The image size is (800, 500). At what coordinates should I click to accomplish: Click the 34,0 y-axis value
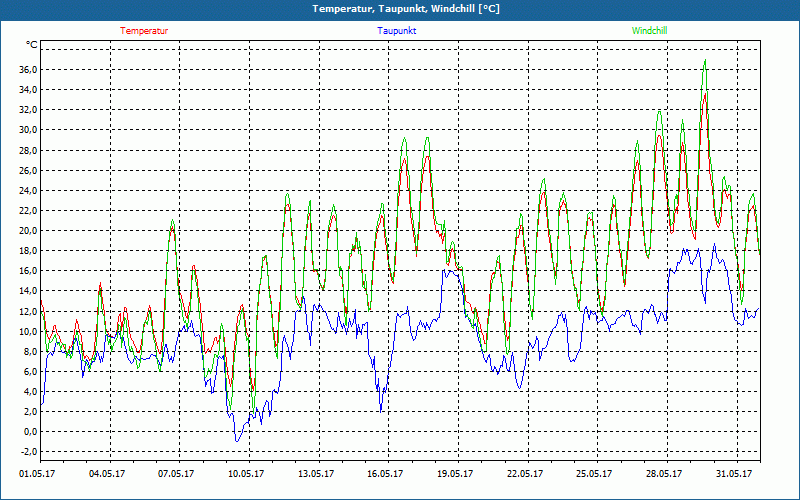click(29, 90)
